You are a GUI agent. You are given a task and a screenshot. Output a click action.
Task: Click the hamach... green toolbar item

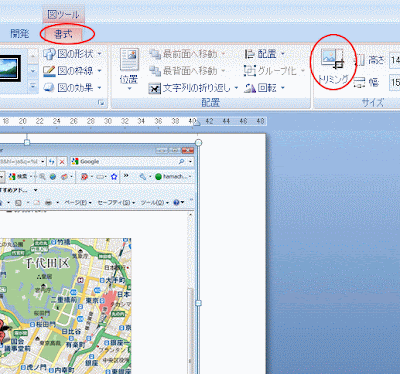click(x=173, y=177)
